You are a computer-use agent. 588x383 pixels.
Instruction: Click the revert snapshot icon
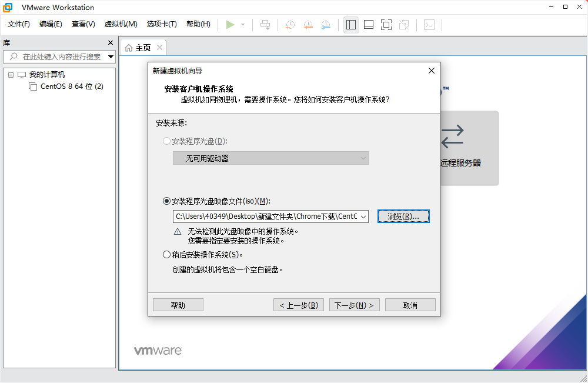308,24
